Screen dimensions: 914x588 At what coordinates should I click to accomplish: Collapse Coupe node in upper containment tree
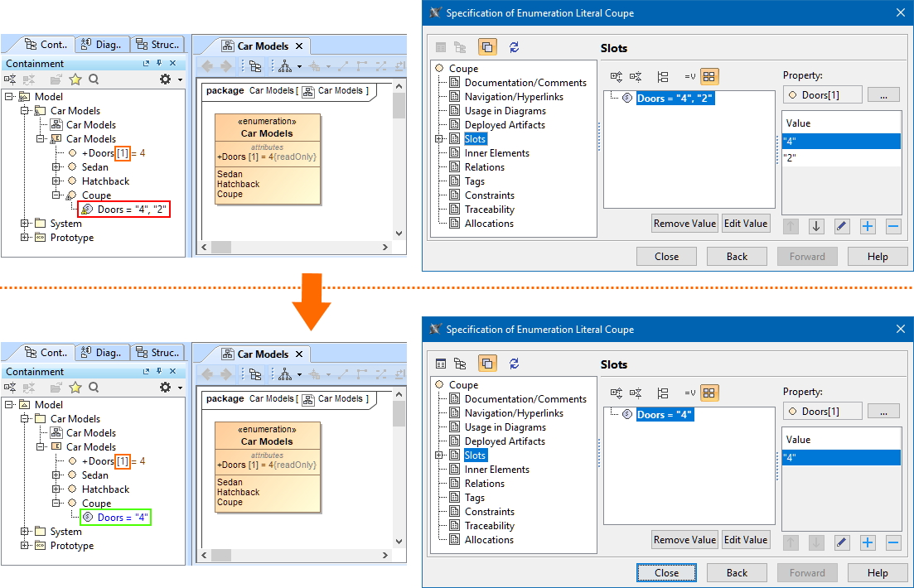point(56,195)
